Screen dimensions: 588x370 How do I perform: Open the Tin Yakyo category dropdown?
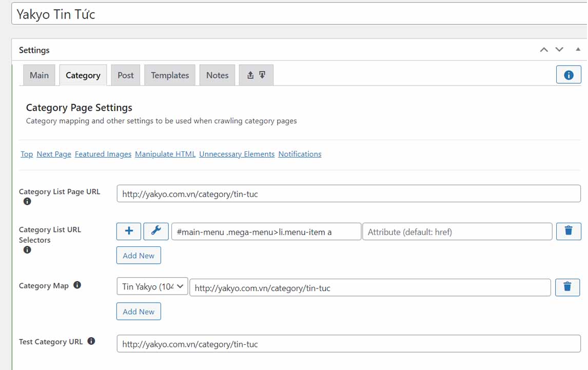click(x=152, y=287)
